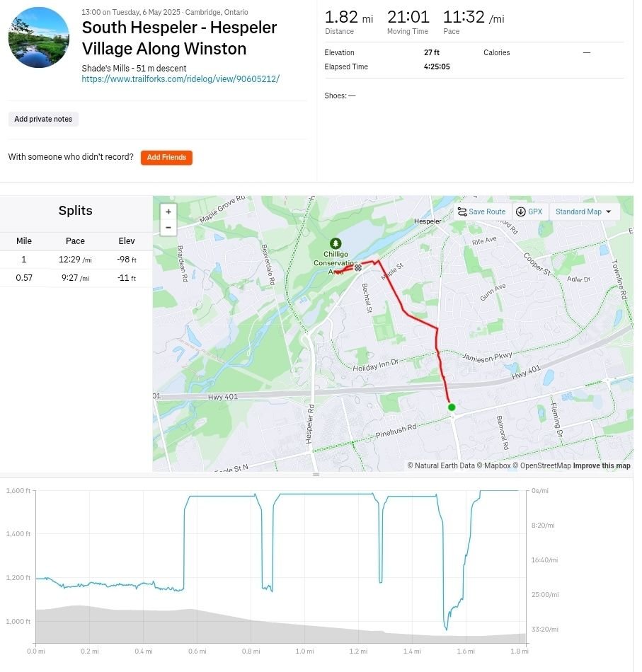The height and width of the screenshot is (672, 642).
Task: Click the Save Route icon
Action: tap(462, 212)
